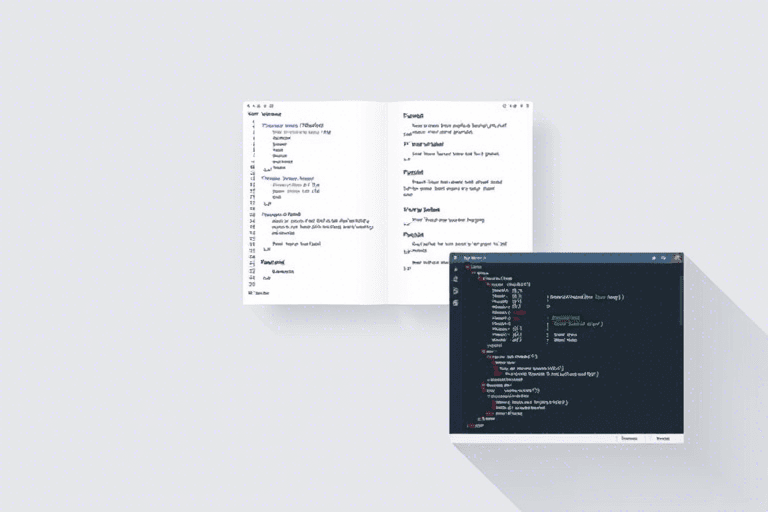Click the first icon in the dark editor's left sidebar
Viewport: 768px width, 512px height.
click(x=456, y=268)
